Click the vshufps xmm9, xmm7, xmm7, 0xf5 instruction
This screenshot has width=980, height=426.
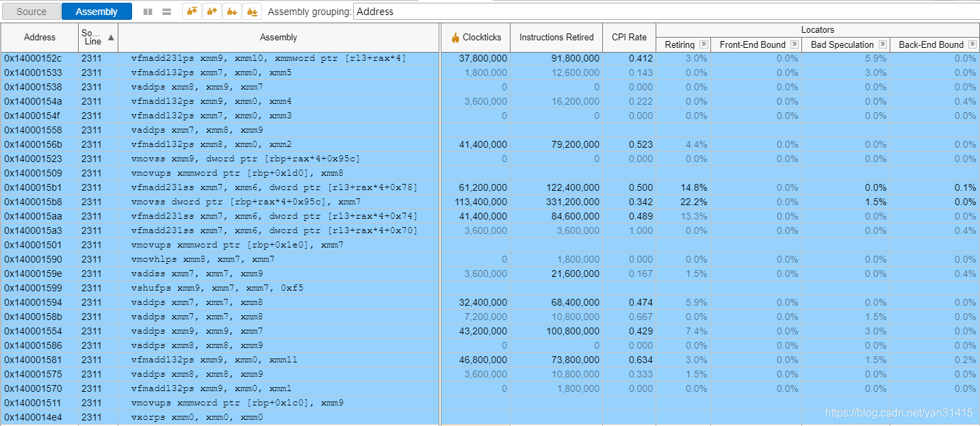tap(217, 288)
